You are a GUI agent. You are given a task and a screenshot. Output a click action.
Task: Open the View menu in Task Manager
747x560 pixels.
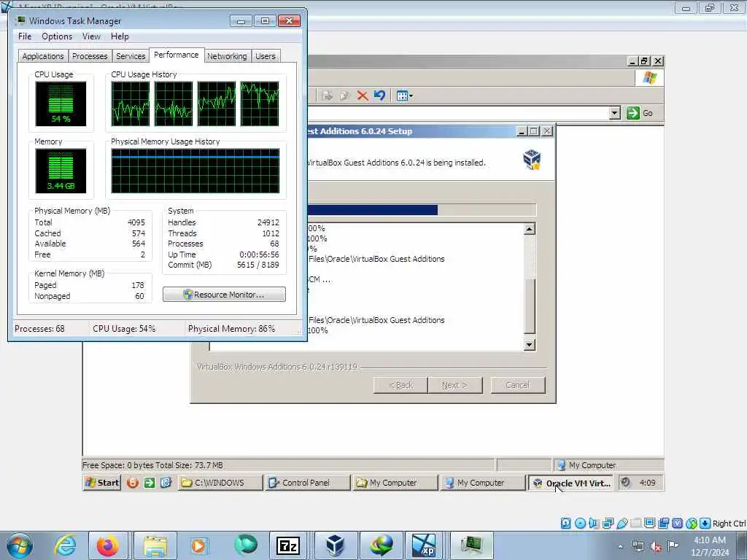91,36
